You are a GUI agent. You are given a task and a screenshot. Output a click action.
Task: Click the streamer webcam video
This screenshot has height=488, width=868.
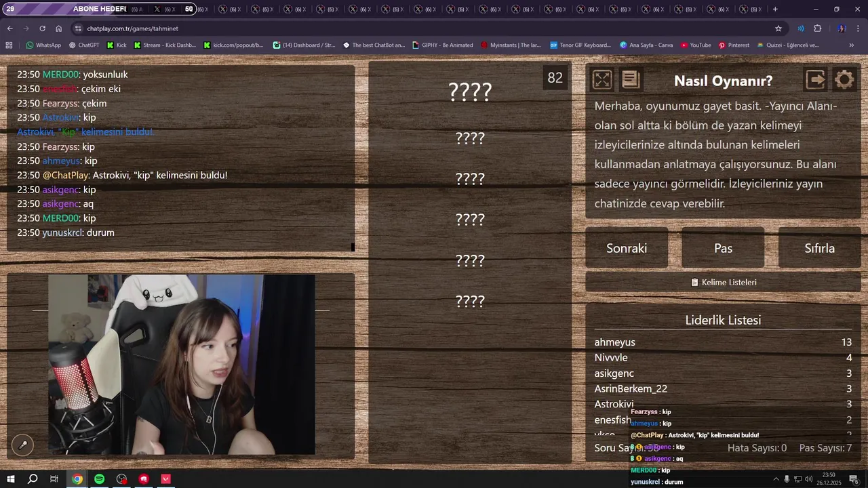(x=181, y=365)
